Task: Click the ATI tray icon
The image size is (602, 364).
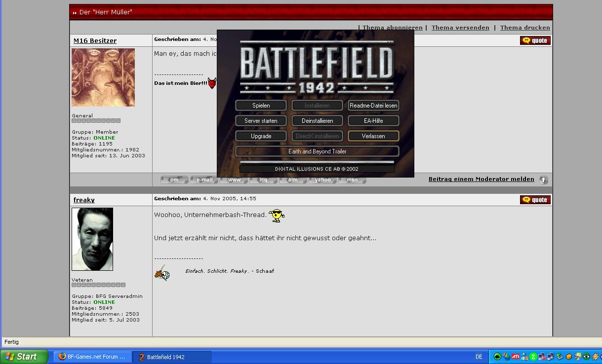Action: pyautogui.click(x=515, y=357)
